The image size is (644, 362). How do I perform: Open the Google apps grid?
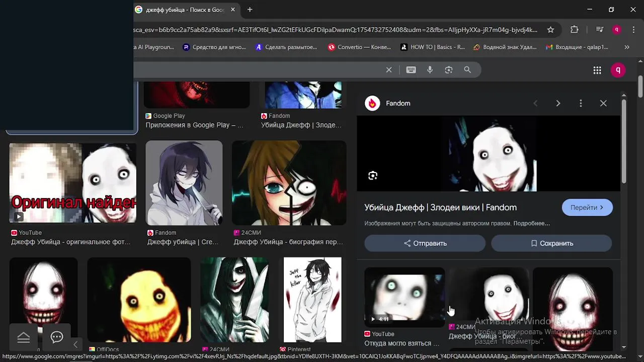click(x=597, y=70)
